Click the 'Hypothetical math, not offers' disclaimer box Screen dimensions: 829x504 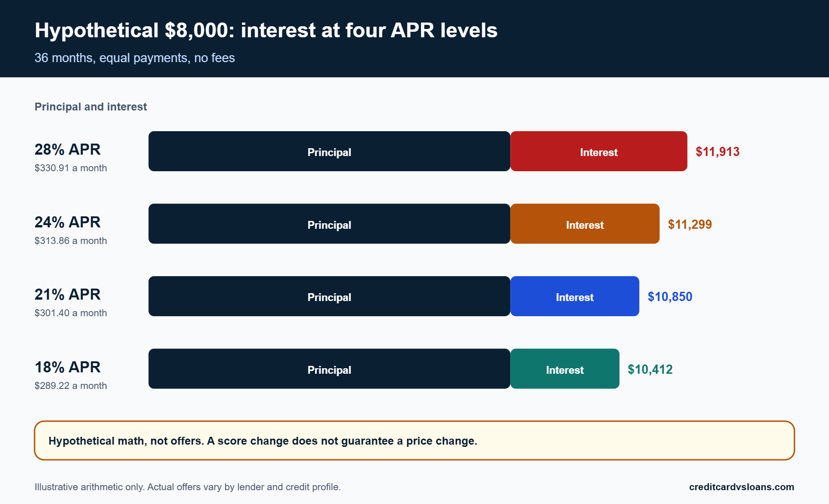tap(414, 440)
